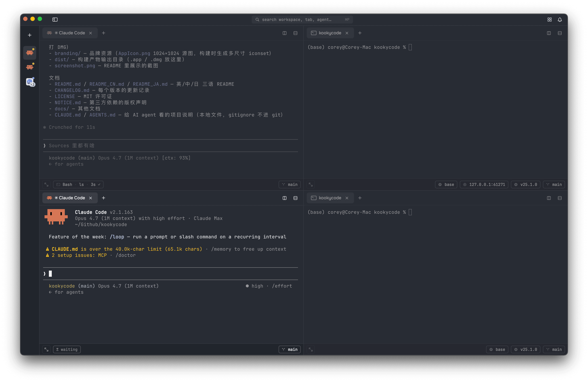Image resolution: width=588 pixels, height=382 pixels.
Task: Click the v25.1.0 chip in bottom-right pane
Action: coord(526,350)
